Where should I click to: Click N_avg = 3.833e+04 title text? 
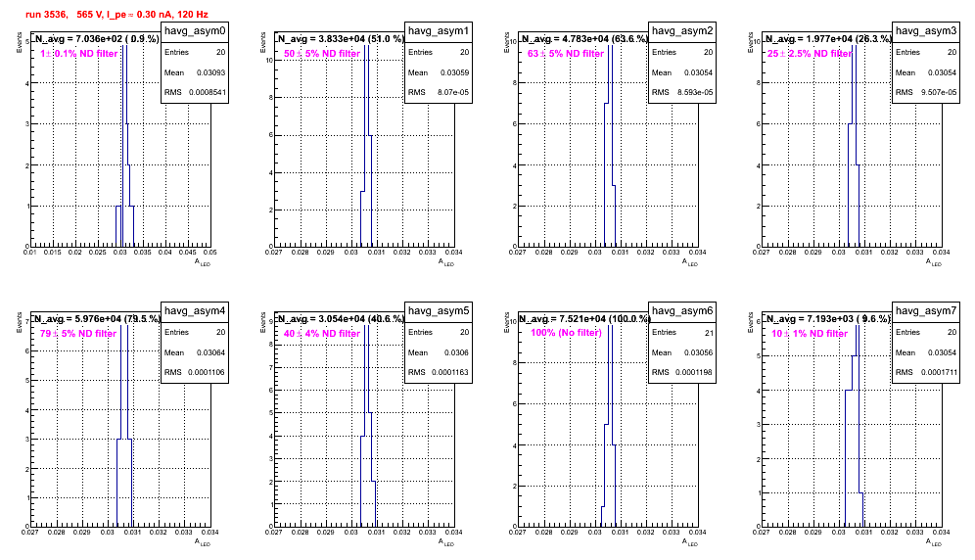[341, 38]
